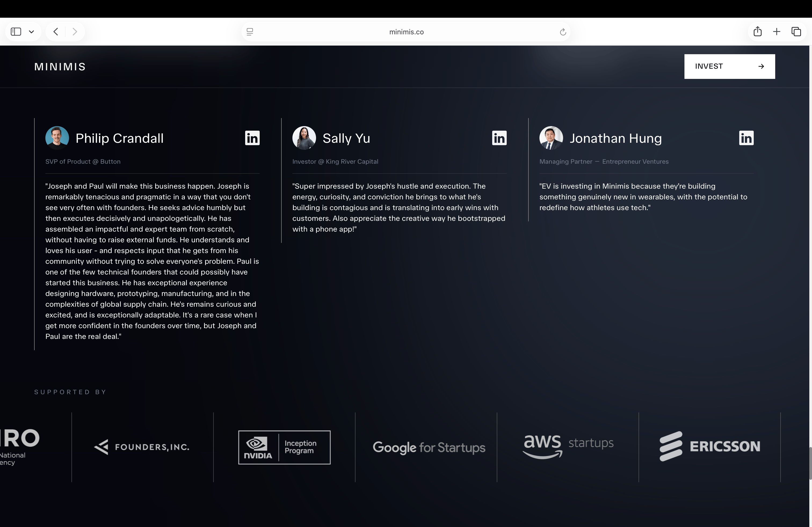Viewport: 812px width, 527px height.
Task: Expand the sidebar dropdown chevron
Action: [x=31, y=32]
